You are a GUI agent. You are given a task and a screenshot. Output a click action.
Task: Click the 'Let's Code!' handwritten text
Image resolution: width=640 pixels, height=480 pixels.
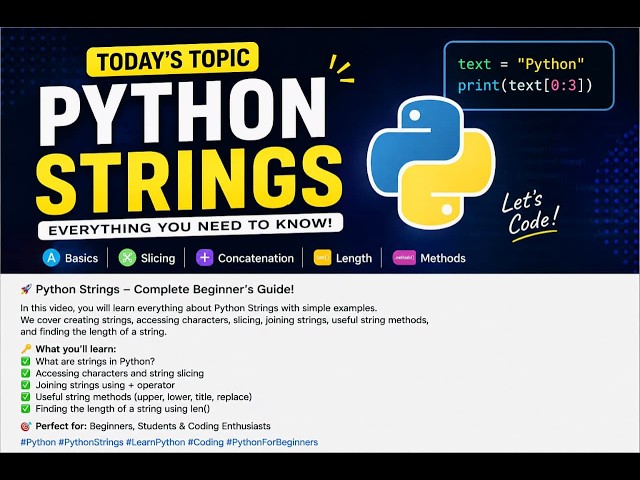[530, 216]
